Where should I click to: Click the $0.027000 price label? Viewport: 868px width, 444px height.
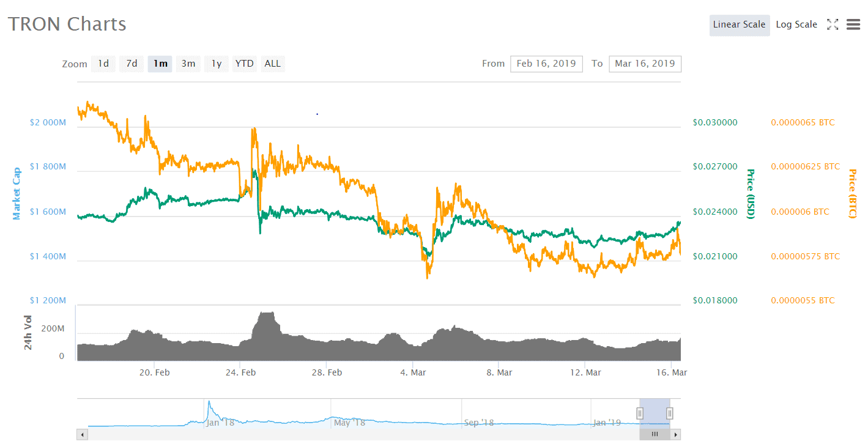(715, 166)
